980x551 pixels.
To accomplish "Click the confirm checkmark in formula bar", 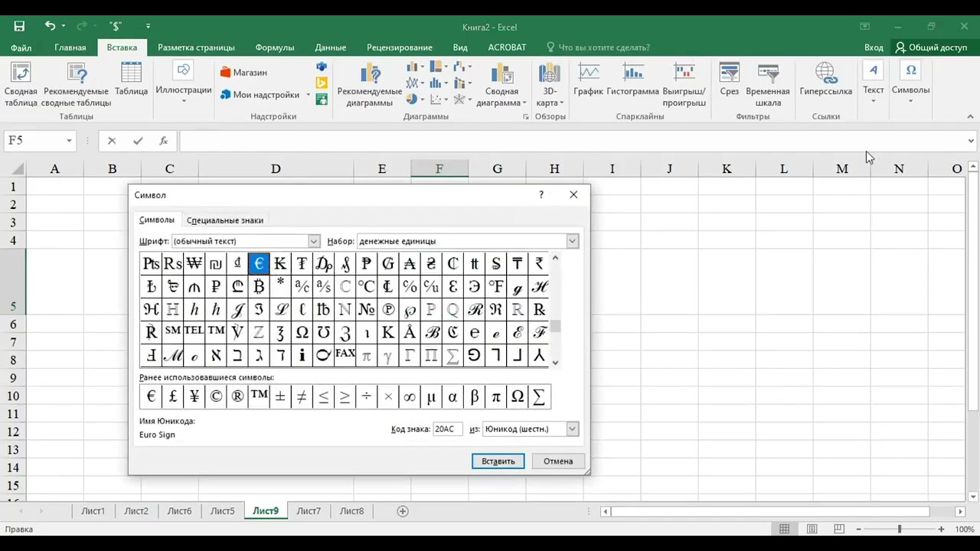I will click(138, 141).
